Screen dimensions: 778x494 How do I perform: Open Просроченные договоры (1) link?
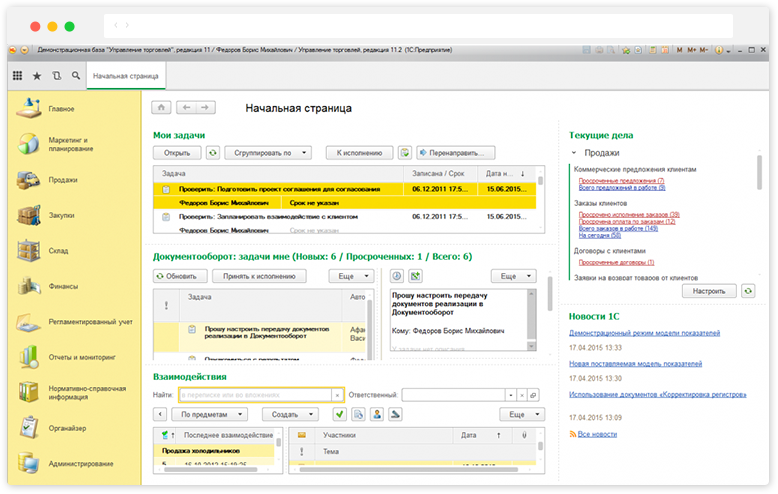pyautogui.click(x=616, y=262)
